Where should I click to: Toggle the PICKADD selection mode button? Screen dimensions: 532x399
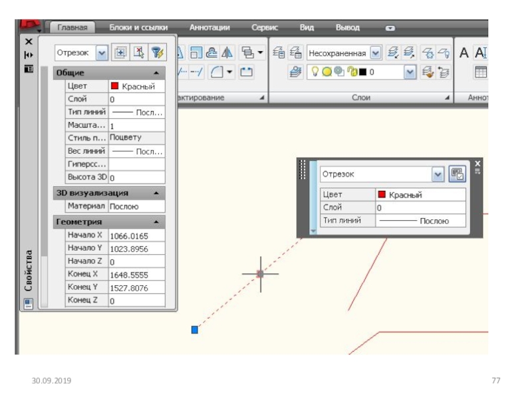[x=121, y=53]
